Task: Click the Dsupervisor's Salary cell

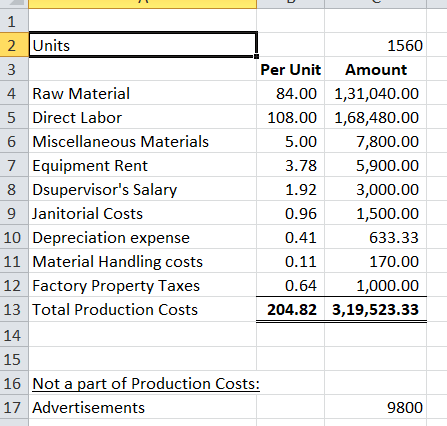Action: [143, 189]
